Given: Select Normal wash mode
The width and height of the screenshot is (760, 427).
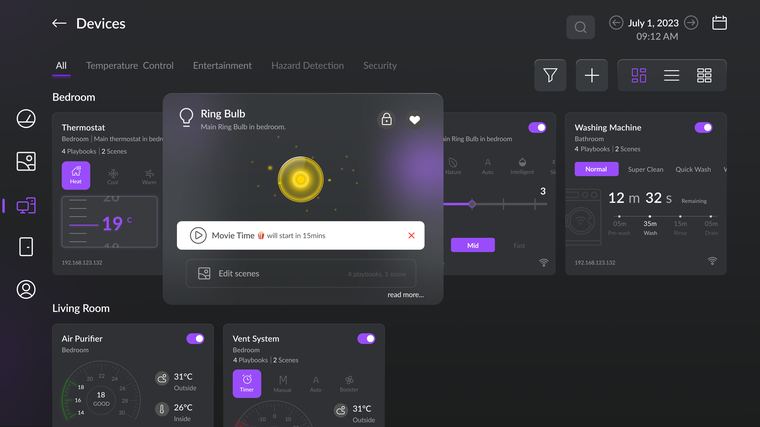Looking at the screenshot, I should pos(596,169).
